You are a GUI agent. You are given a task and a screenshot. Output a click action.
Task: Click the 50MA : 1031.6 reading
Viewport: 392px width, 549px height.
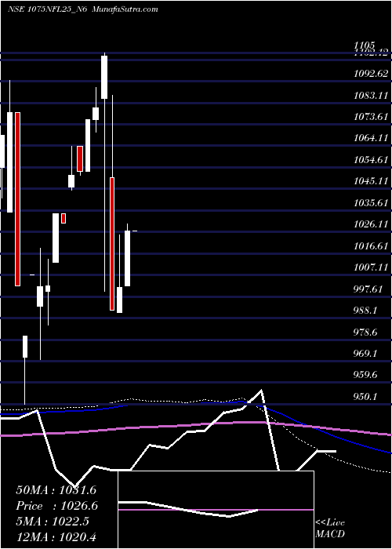pyautogui.click(x=56, y=490)
